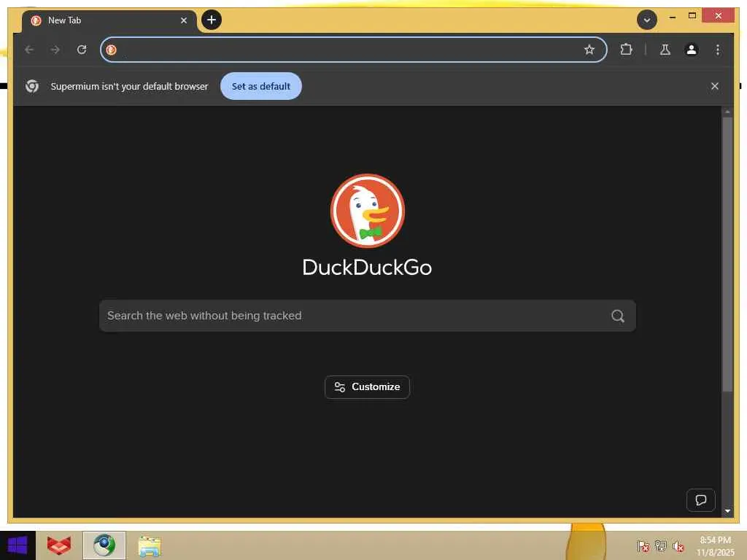
Task: Click the Supermium logo in infobar
Action: (32, 86)
